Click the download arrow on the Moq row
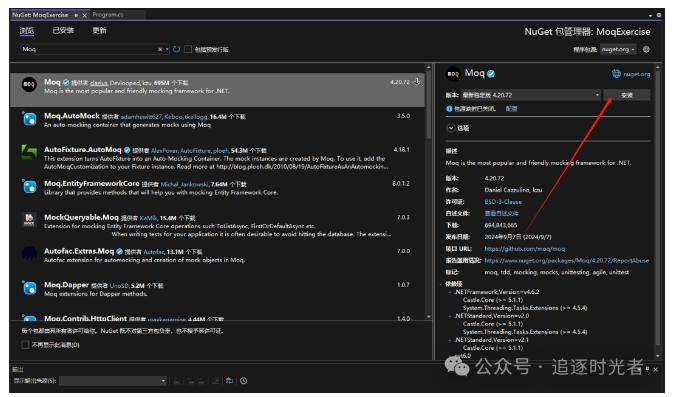The image size is (678, 397). [x=416, y=82]
